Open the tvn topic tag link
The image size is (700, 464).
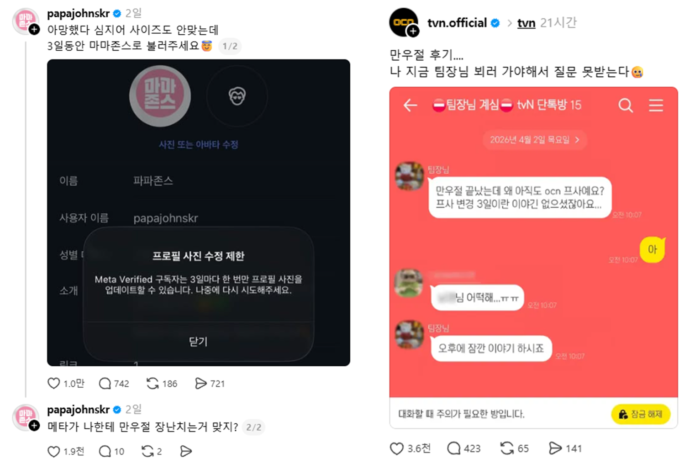click(526, 23)
